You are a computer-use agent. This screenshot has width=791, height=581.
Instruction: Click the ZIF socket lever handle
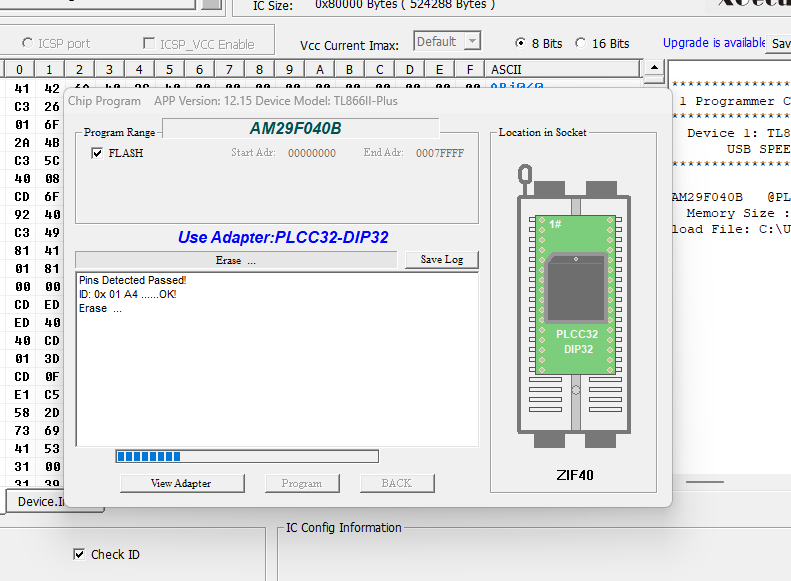[x=521, y=178]
